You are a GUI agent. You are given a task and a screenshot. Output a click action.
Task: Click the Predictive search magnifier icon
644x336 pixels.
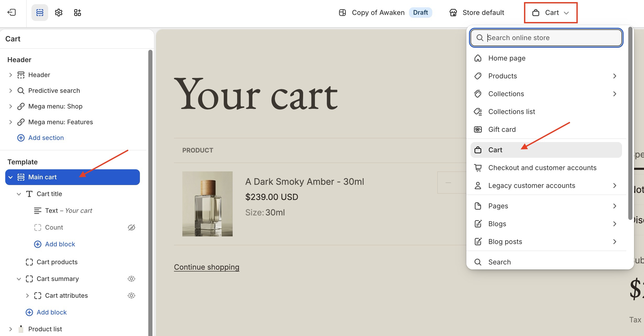21,91
